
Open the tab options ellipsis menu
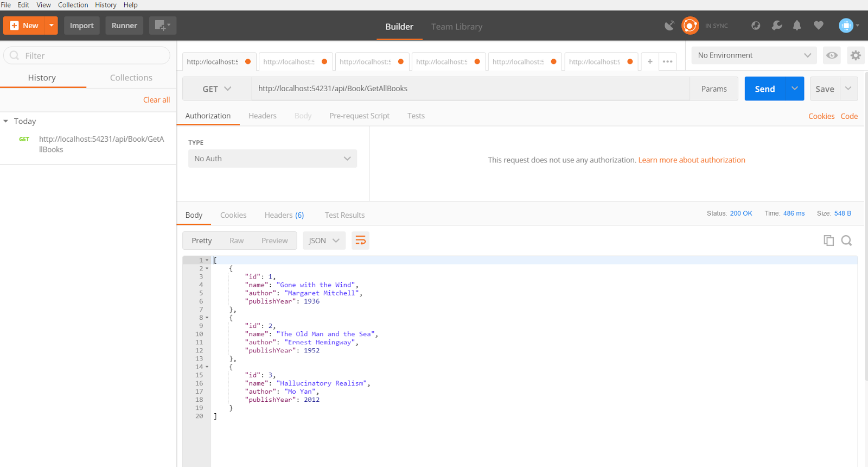pyautogui.click(x=668, y=61)
